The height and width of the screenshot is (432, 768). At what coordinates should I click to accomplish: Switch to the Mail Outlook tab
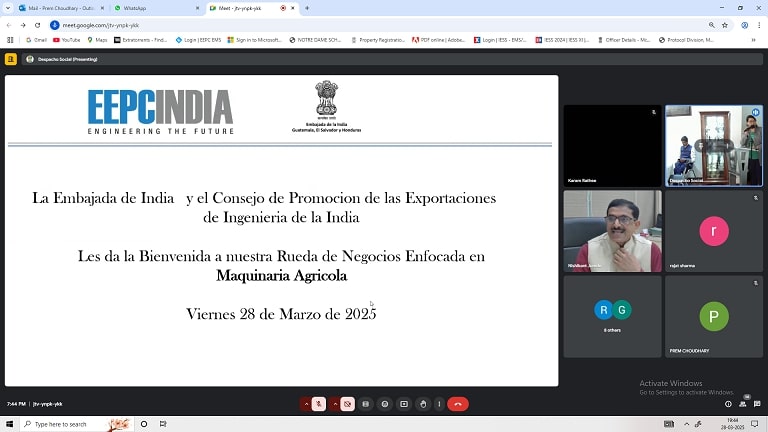coord(61,8)
